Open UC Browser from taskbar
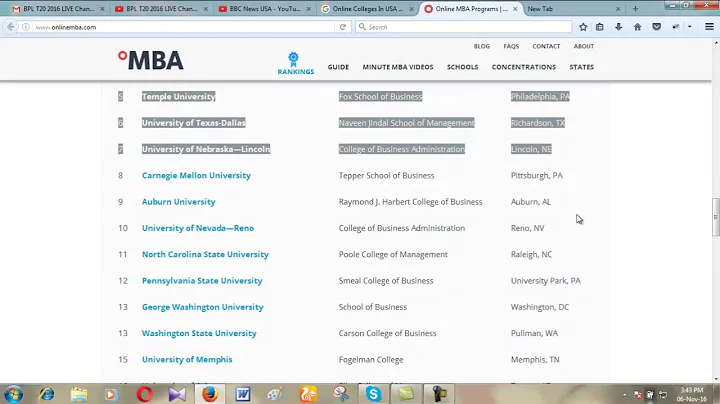Viewport: 720px width, 404px height. 308,394
